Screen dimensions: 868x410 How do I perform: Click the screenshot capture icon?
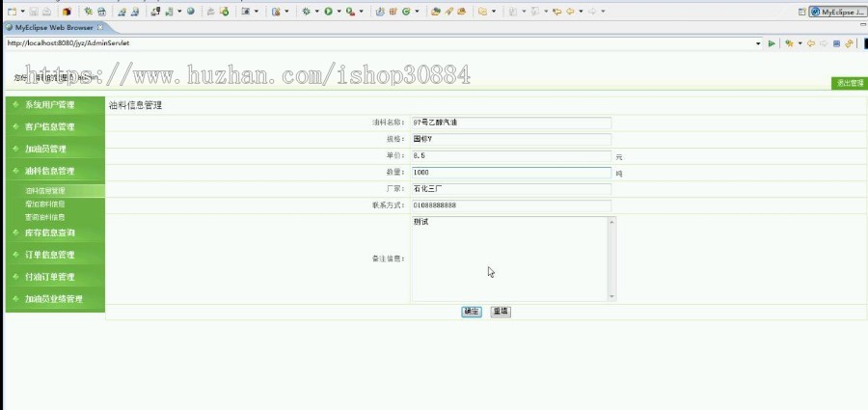(x=245, y=11)
